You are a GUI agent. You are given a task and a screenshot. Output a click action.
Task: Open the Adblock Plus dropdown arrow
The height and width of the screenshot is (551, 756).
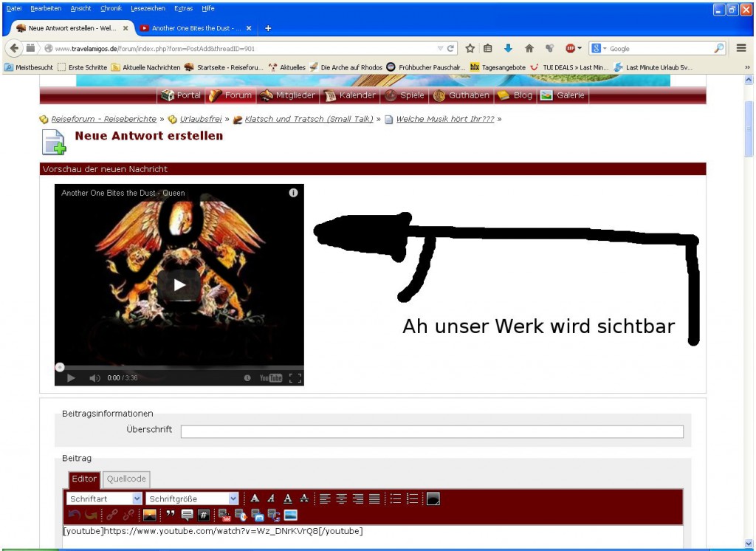pyautogui.click(x=580, y=48)
